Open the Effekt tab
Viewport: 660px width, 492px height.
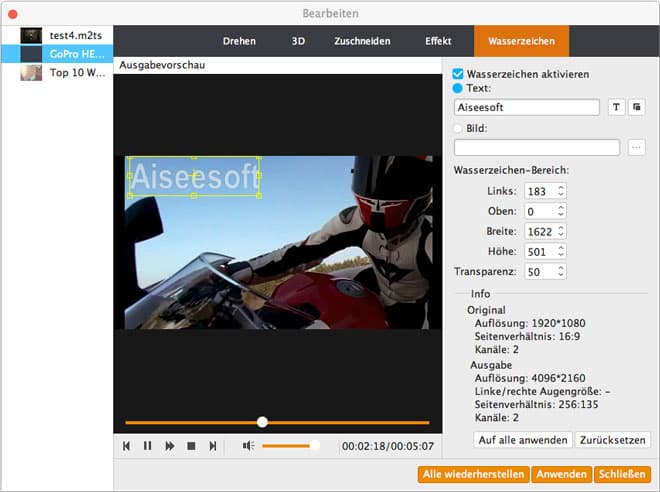coord(437,41)
